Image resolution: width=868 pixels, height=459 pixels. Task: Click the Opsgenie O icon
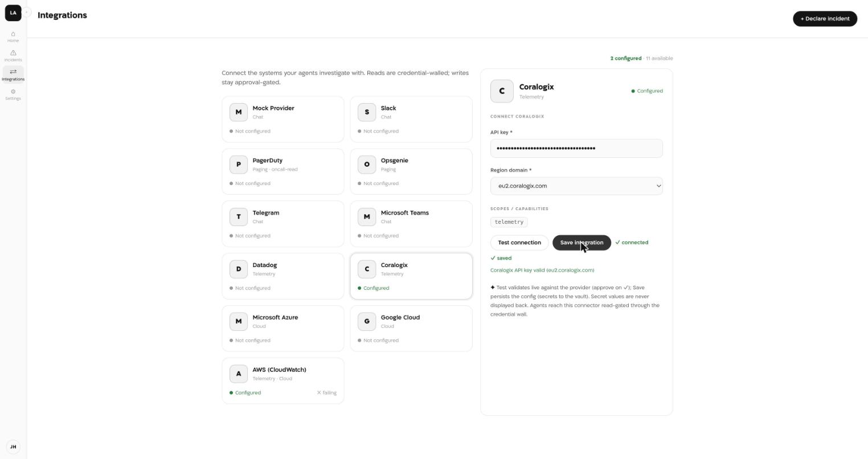pyautogui.click(x=367, y=165)
